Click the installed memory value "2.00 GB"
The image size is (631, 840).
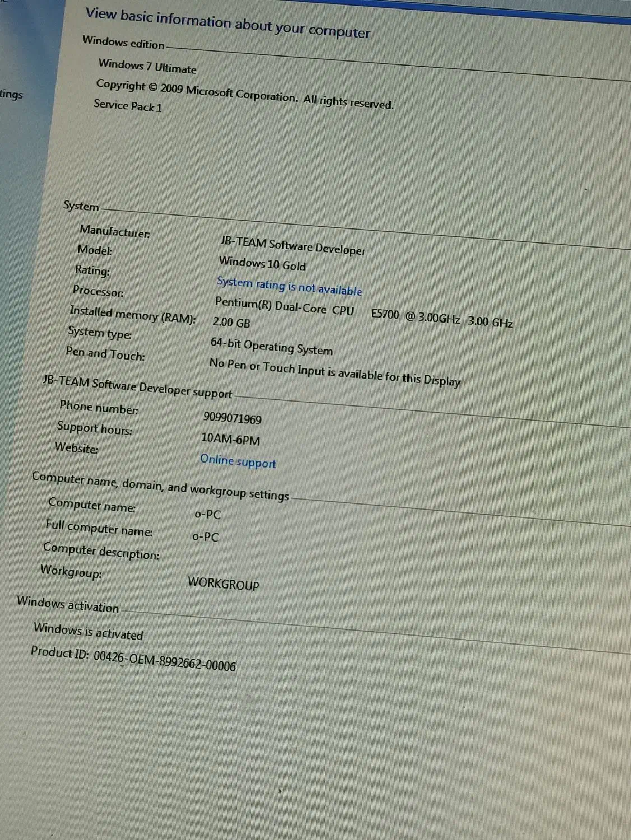point(231,323)
